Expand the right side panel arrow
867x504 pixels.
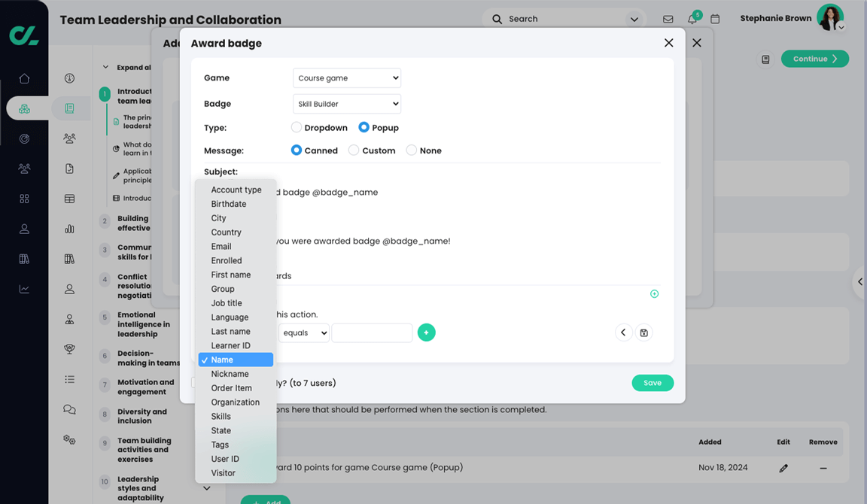coord(860,282)
